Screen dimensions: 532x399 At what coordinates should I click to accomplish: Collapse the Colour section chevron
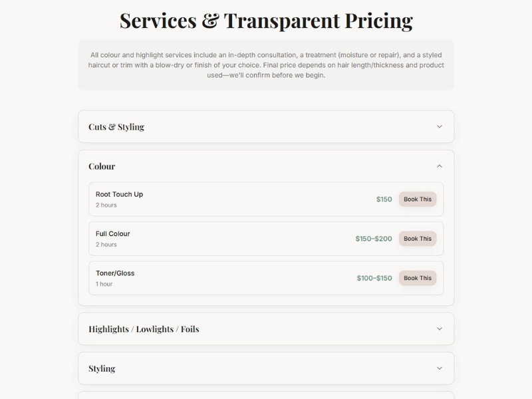pos(439,166)
